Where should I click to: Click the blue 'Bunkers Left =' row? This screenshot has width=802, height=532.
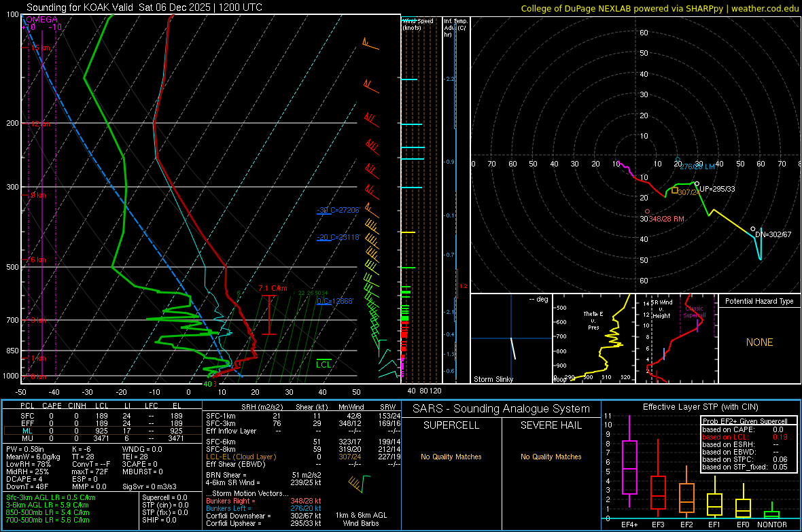pyautogui.click(x=264, y=508)
